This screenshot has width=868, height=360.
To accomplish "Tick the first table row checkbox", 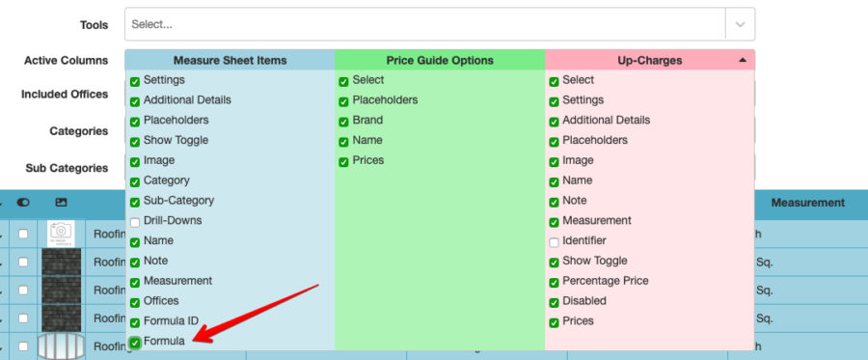I will 23,235.
